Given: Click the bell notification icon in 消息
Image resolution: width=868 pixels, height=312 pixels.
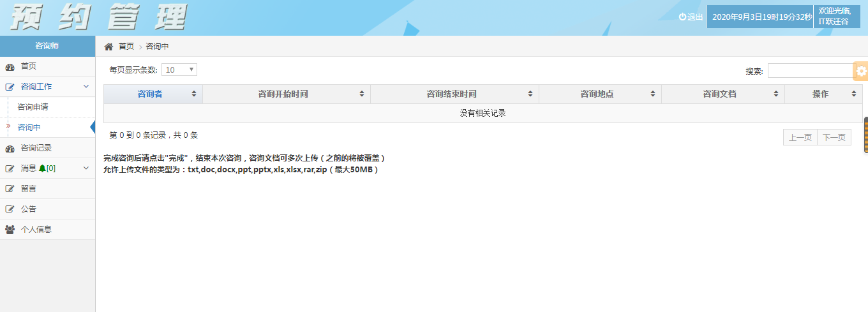Looking at the screenshot, I should (x=42, y=168).
